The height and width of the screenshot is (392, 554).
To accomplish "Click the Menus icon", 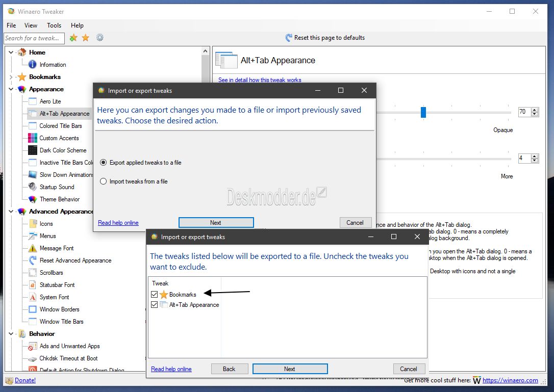I will pos(33,236).
